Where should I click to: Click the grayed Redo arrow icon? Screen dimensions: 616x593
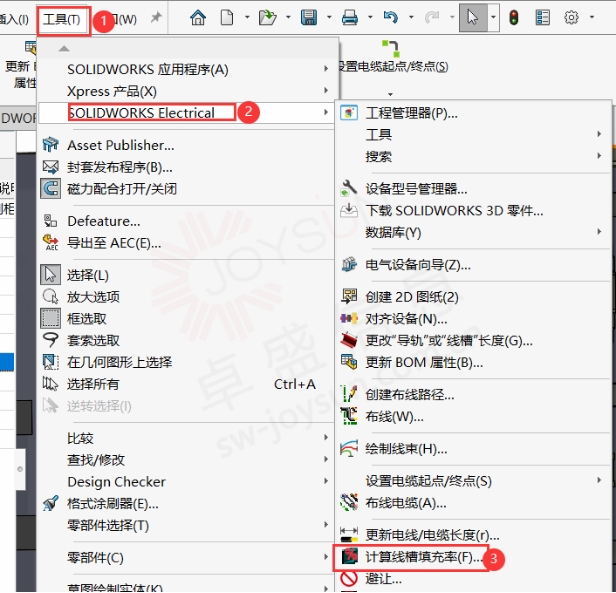[x=432, y=18]
